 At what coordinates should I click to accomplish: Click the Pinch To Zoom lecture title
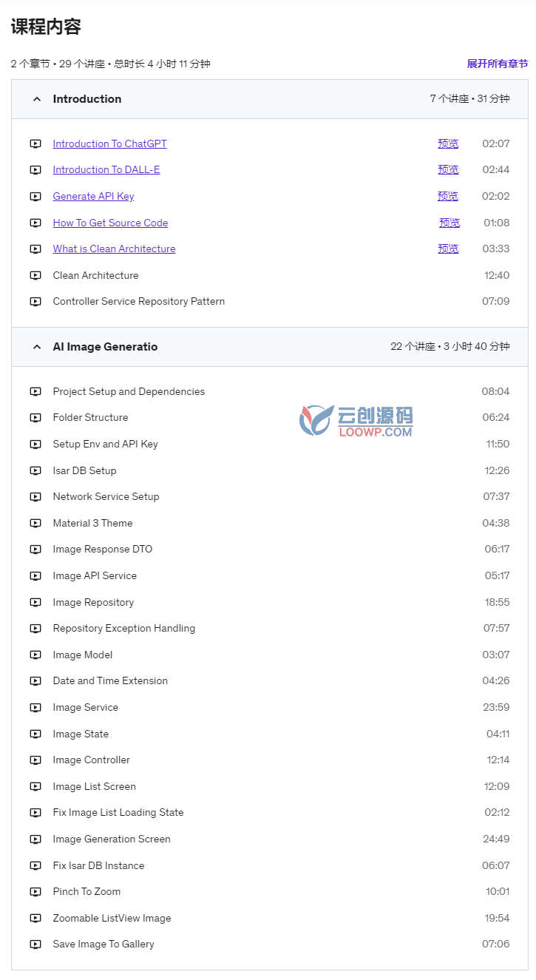86,891
